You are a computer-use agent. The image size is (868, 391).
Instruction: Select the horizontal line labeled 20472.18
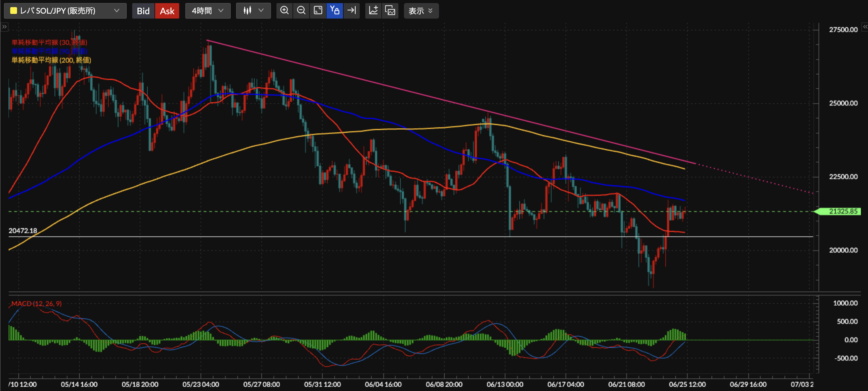pos(410,237)
